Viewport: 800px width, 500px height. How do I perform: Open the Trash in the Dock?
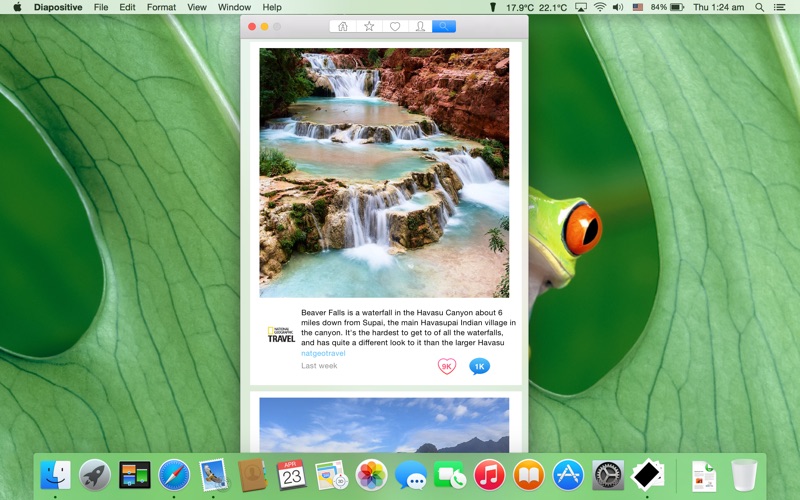(x=744, y=475)
